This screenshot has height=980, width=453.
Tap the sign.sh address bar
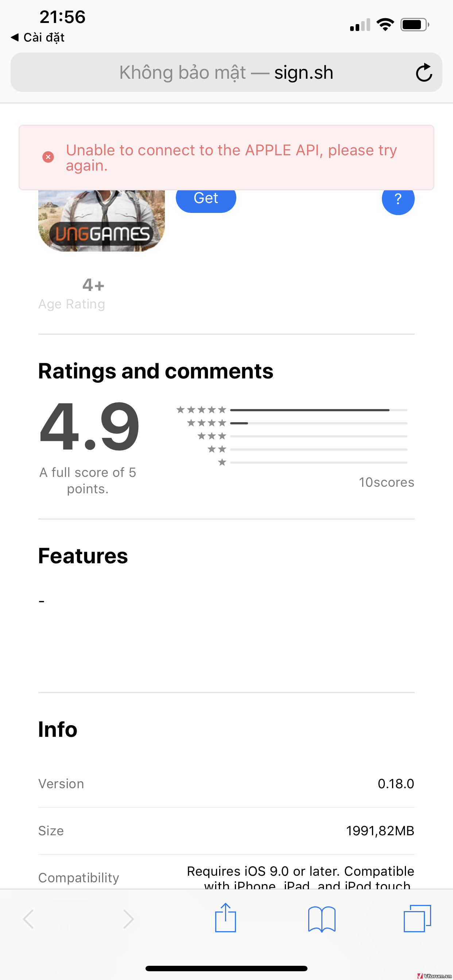tap(226, 72)
